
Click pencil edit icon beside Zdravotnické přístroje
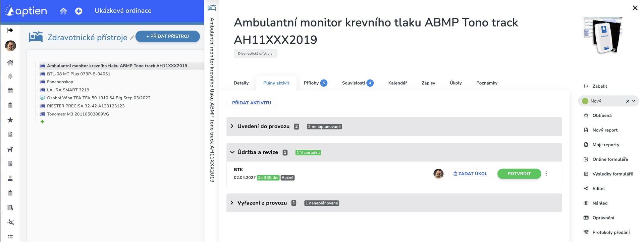coord(132,38)
